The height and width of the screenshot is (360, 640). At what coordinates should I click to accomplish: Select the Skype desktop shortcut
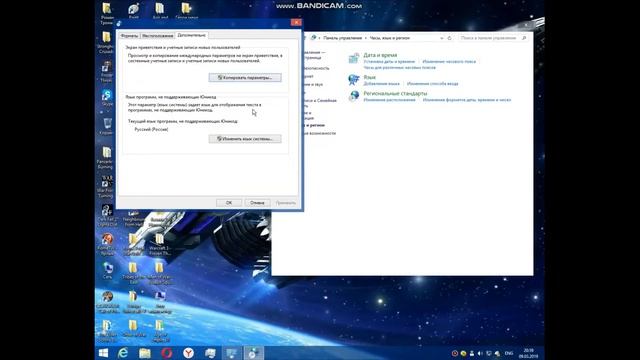pos(107,98)
